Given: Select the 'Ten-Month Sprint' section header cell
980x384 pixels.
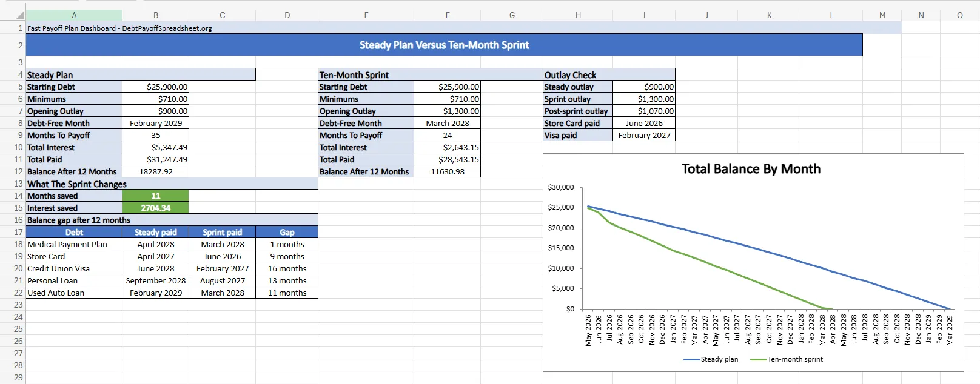Looking at the screenshot, I should [431, 74].
